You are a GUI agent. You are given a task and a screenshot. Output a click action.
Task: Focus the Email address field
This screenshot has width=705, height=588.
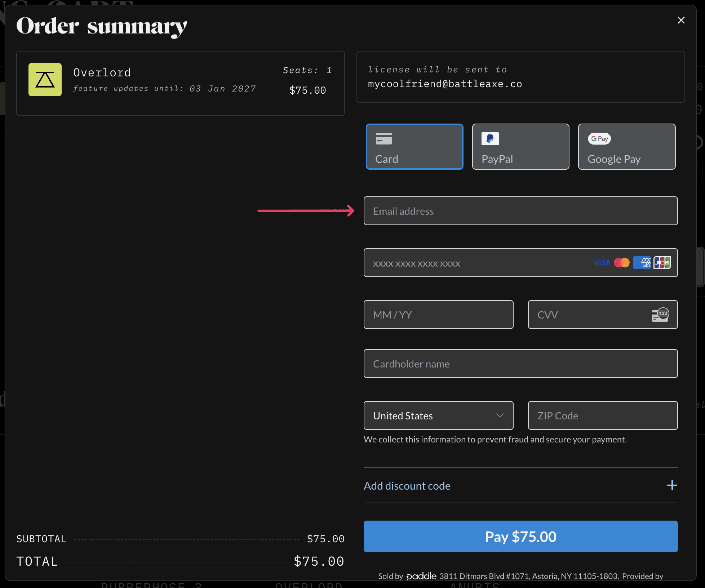[x=520, y=211]
